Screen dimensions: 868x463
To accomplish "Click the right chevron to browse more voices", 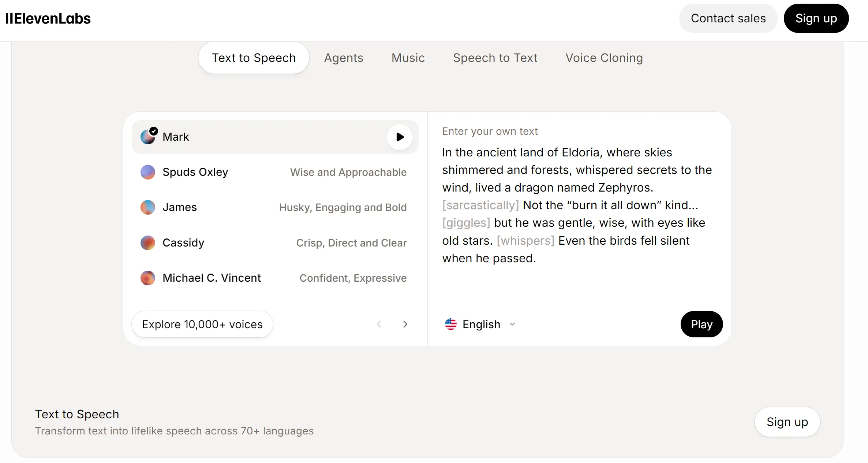I will click(405, 324).
